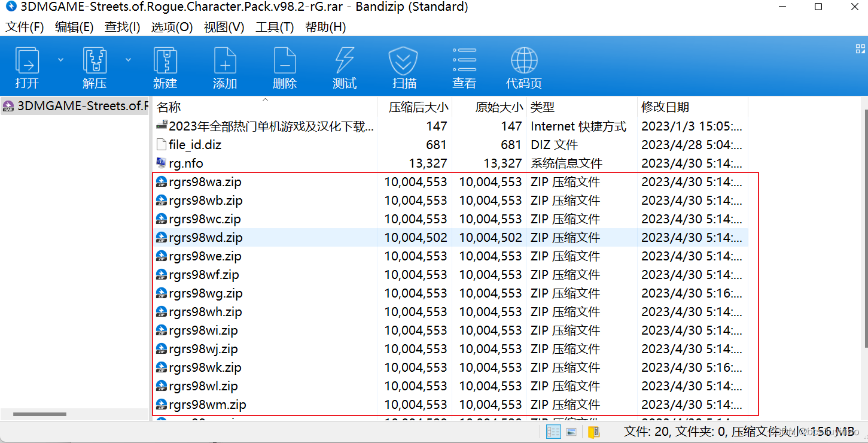Enable image preview view in status bar
The width and height of the screenshot is (868, 443).
coord(571,432)
